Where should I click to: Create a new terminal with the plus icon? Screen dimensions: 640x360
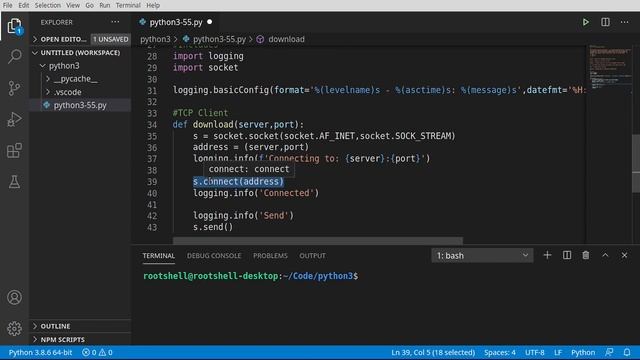tap(547, 255)
